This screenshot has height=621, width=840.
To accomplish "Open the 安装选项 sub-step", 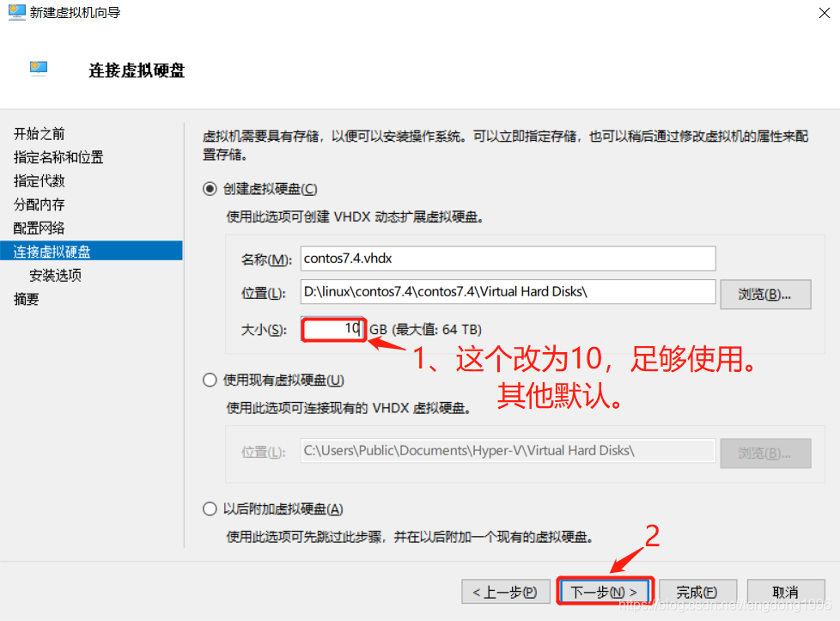I will coord(55,276).
